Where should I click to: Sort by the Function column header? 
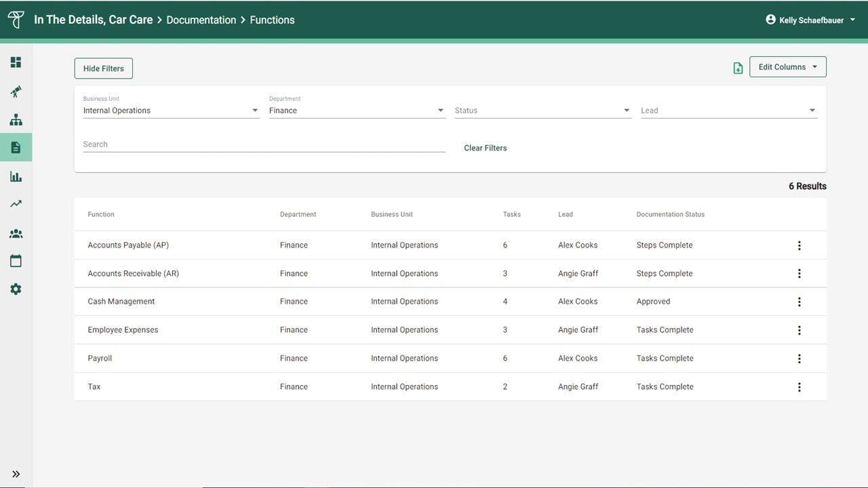coord(101,214)
